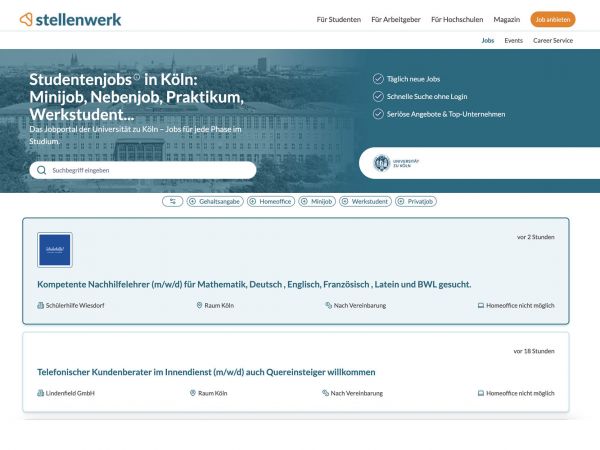Click the stellenwerk wordmark text
600x450 pixels.
pos(78,20)
